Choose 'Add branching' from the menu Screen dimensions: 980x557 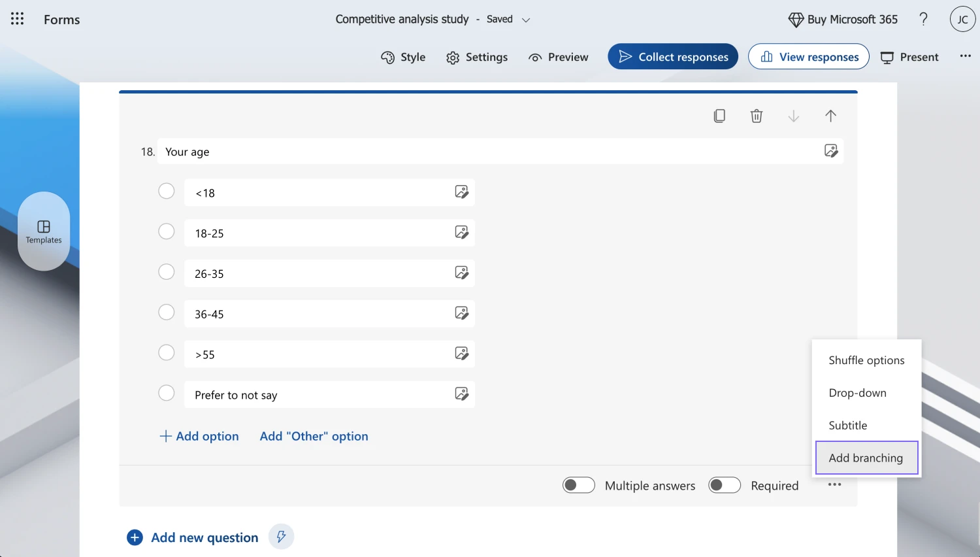coord(866,458)
